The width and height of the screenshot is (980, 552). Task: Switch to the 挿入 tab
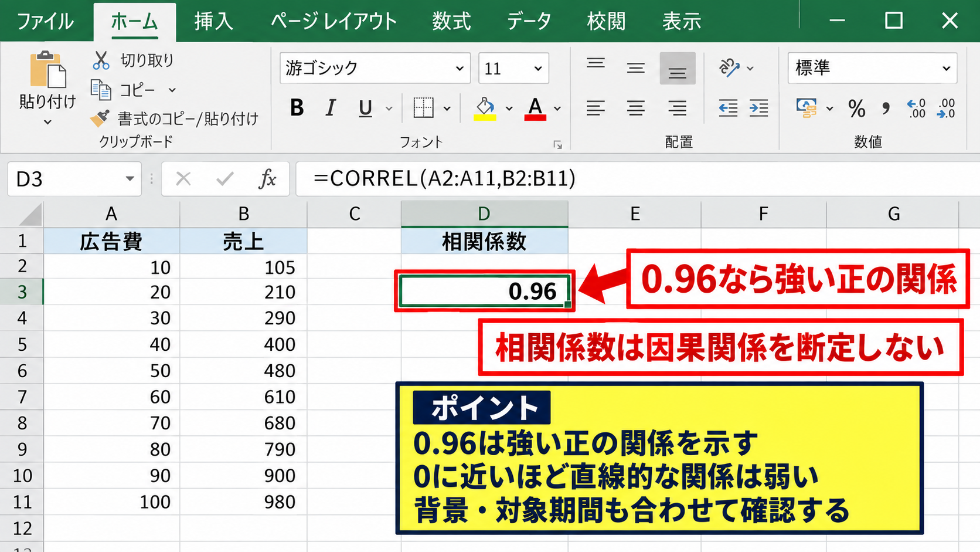(214, 22)
